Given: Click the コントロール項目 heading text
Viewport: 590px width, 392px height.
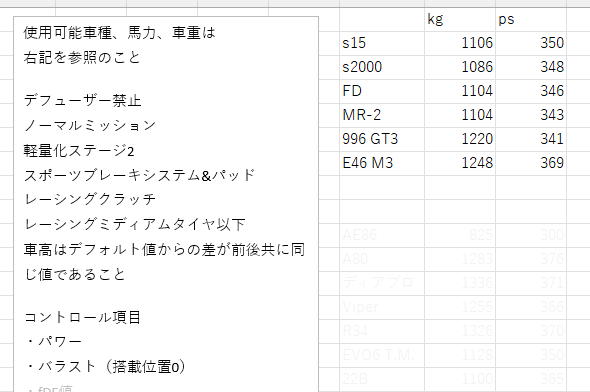Looking at the screenshot, I should coord(82,318).
